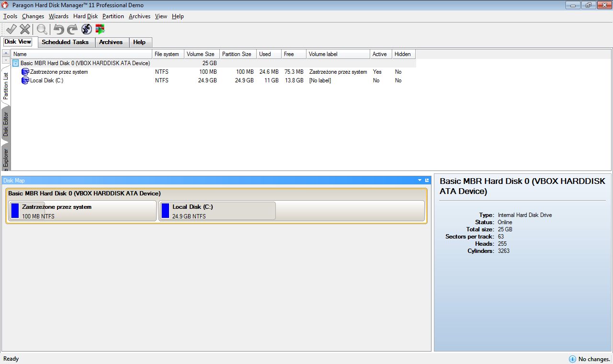
Task: Click the hard disk icon in list
Action: pos(16,63)
